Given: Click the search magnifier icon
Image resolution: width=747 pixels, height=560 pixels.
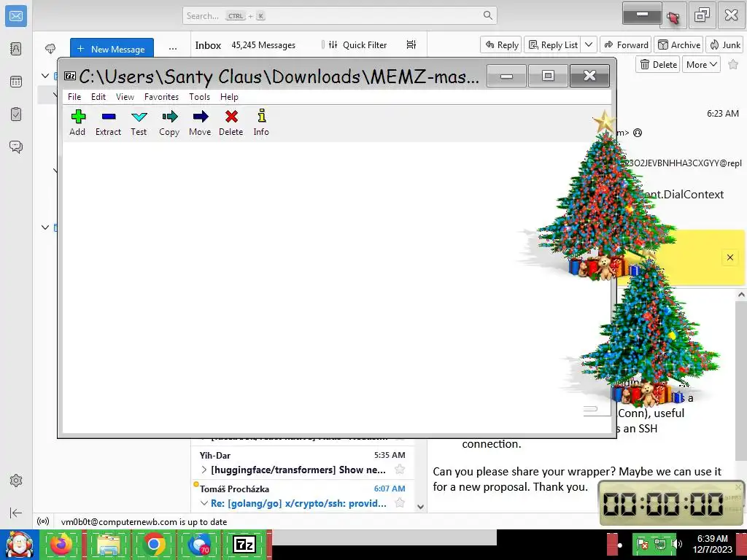Looking at the screenshot, I should click(x=487, y=15).
